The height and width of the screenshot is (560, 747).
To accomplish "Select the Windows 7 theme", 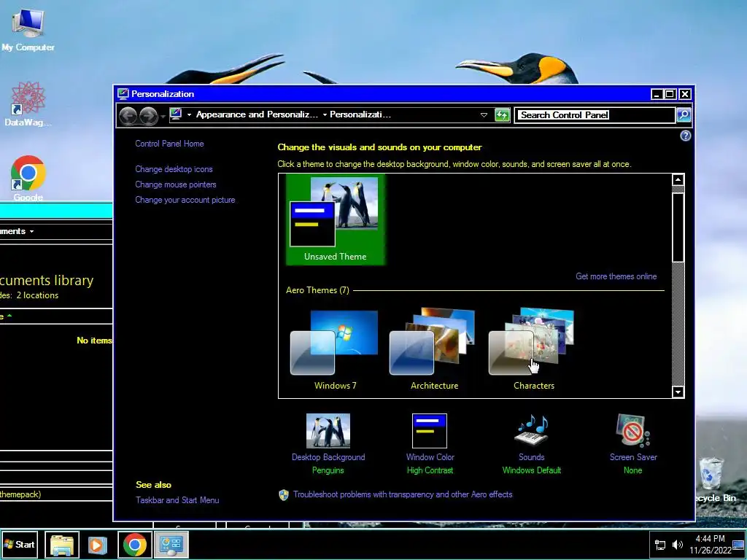I will point(336,349).
